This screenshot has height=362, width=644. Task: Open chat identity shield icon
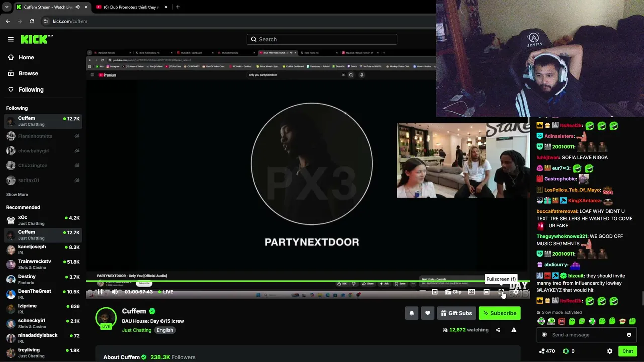point(544,335)
